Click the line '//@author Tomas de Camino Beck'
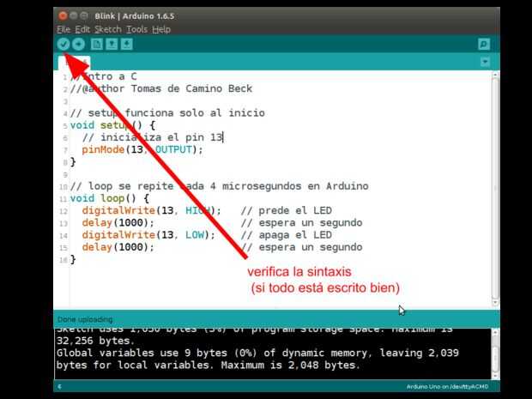This screenshot has height=399, width=532. point(161,89)
